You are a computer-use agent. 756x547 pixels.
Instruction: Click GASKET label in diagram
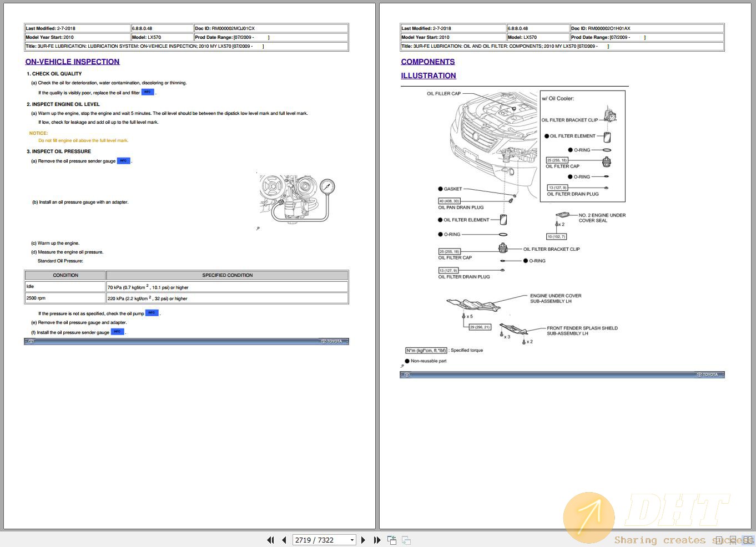[453, 189]
